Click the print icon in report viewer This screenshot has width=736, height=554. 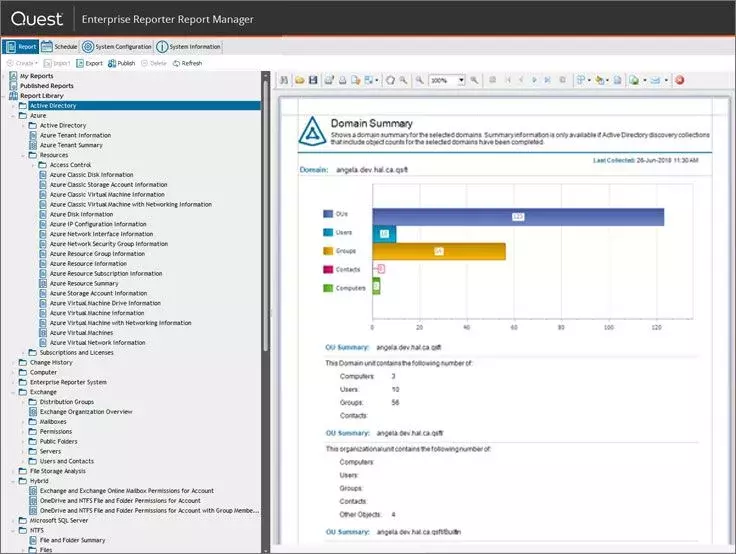(343, 80)
